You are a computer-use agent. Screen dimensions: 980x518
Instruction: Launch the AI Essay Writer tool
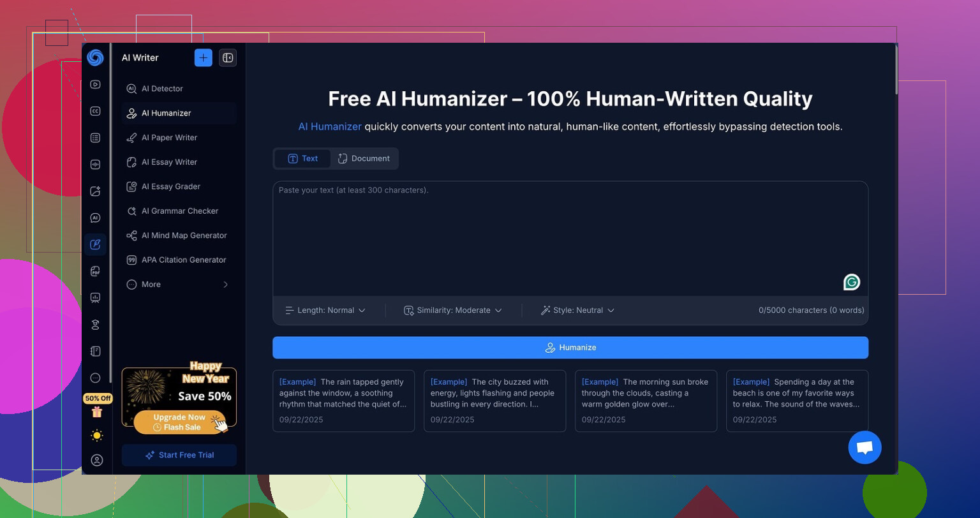click(x=169, y=161)
